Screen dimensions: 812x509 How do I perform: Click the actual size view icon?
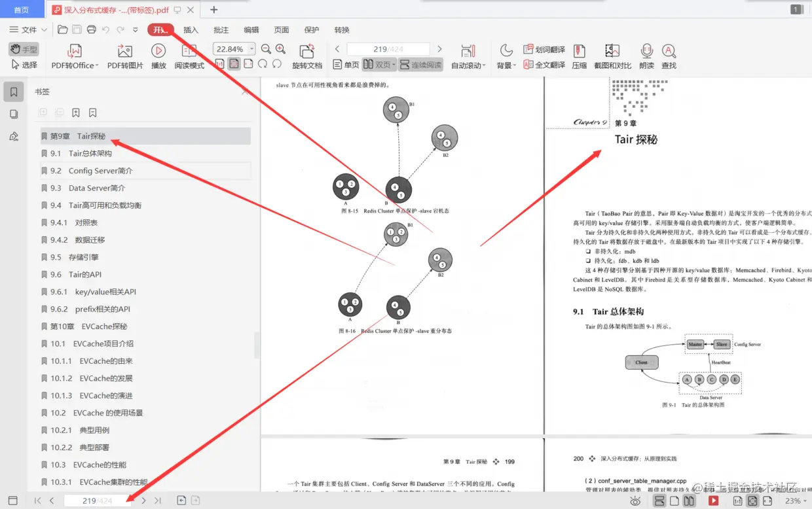point(219,64)
